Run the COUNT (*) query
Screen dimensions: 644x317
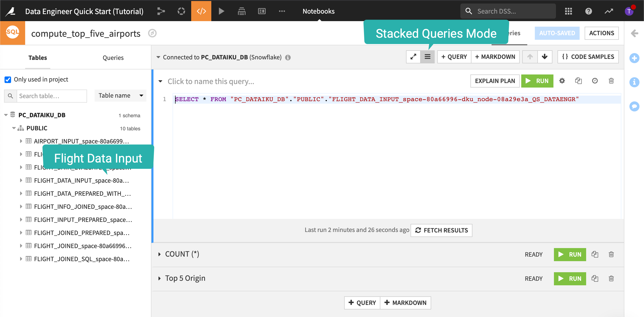[x=570, y=254]
